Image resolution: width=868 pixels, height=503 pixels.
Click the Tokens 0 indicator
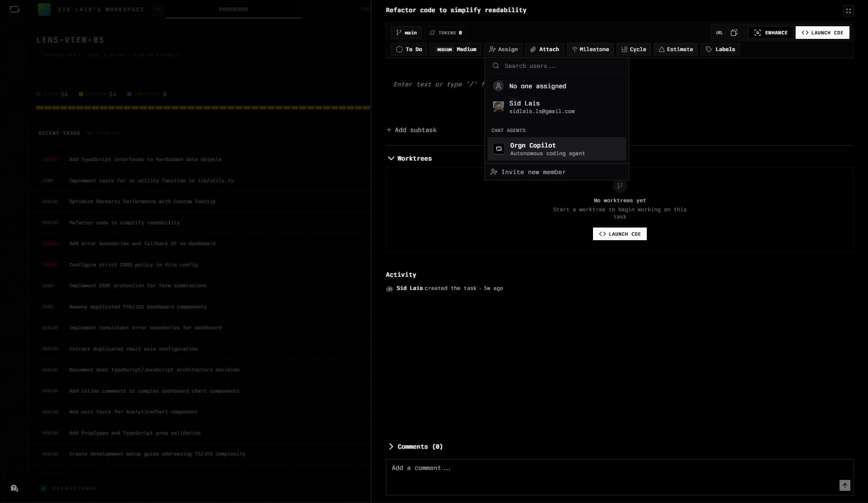[446, 33]
